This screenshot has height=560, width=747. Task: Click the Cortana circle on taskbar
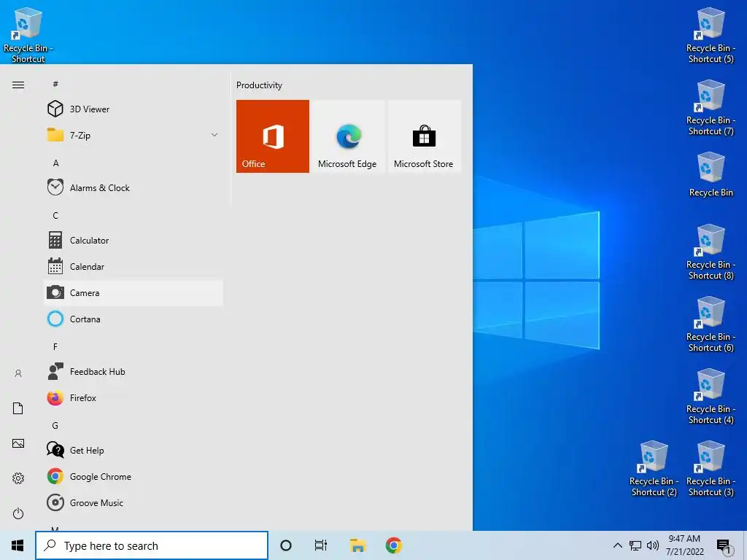[x=286, y=545]
